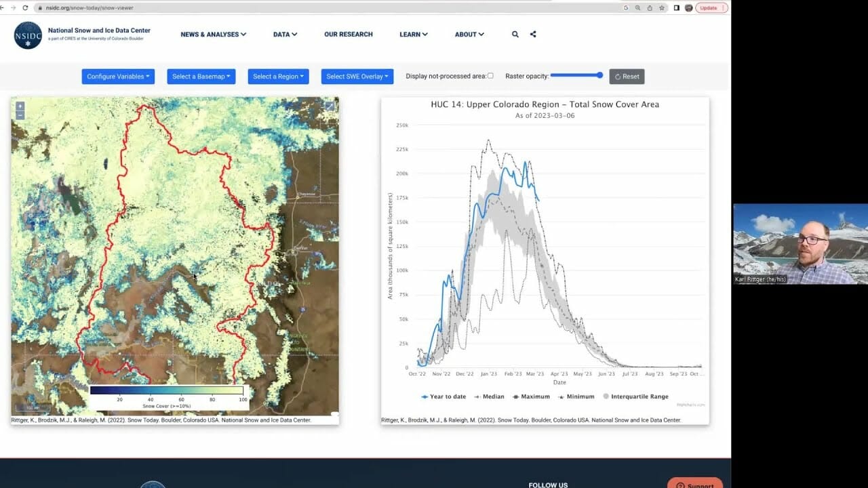The image size is (868, 488).
Task: Toggle Year to date series in legend
Action: click(443, 396)
